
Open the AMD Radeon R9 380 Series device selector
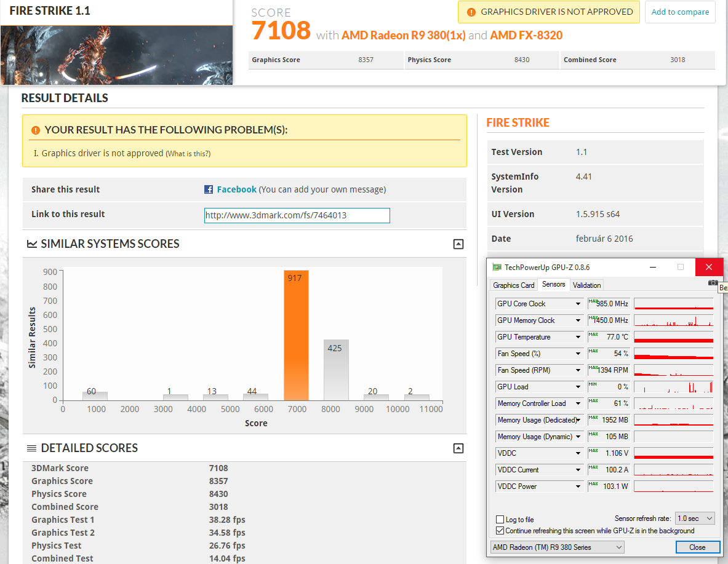(x=557, y=547)
